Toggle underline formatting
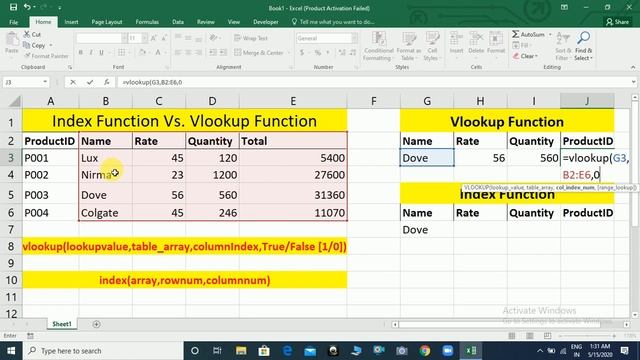 point(101,52)
